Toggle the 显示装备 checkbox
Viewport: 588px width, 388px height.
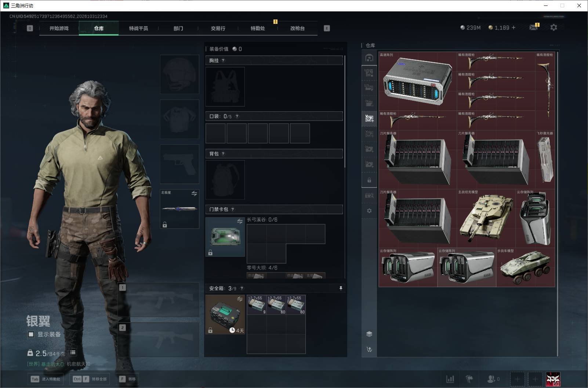pyautogui.click(x=31, y=334)
